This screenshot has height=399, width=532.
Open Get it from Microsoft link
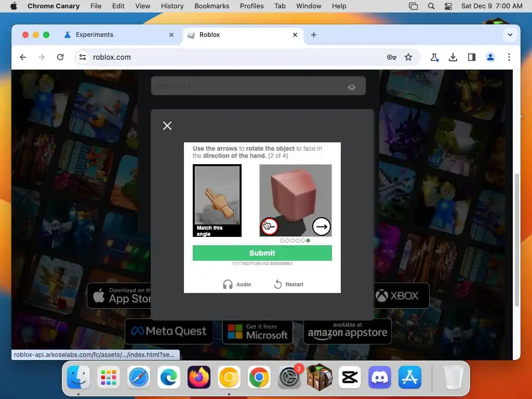point(258,331)
